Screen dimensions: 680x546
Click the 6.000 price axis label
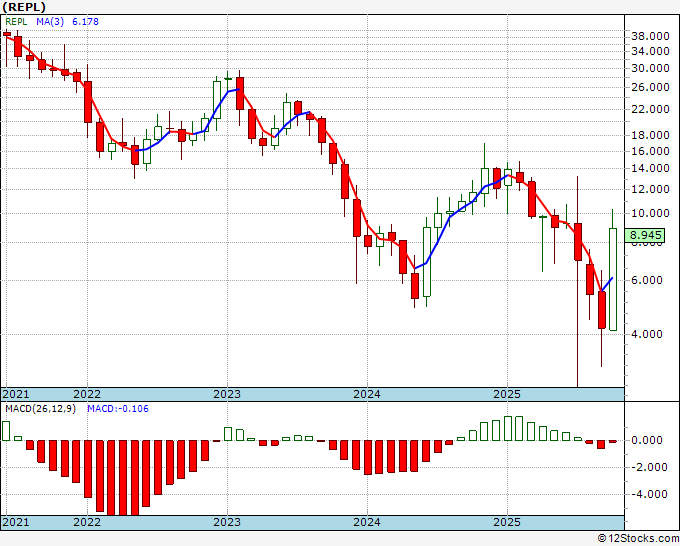647,280
